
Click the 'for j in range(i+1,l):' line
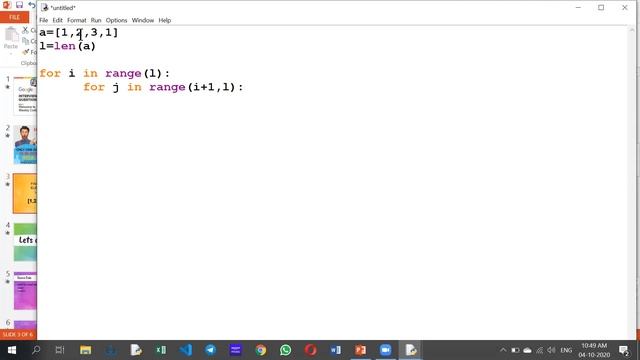[163, 87]
